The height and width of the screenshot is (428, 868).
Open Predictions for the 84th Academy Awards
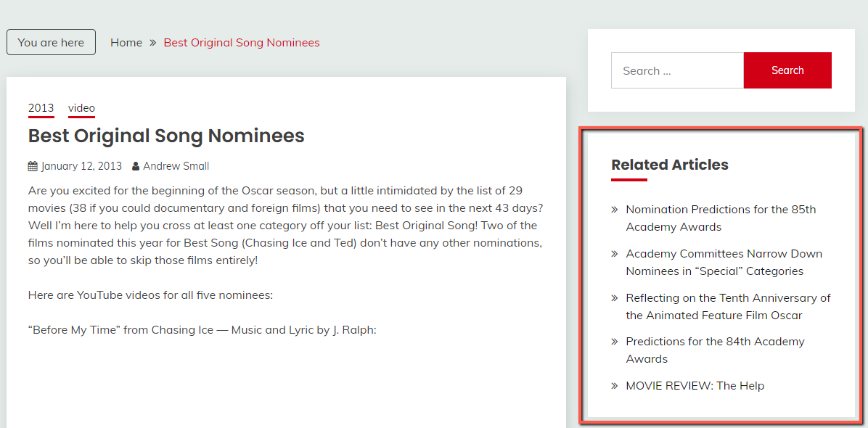(x=715, y=350)
